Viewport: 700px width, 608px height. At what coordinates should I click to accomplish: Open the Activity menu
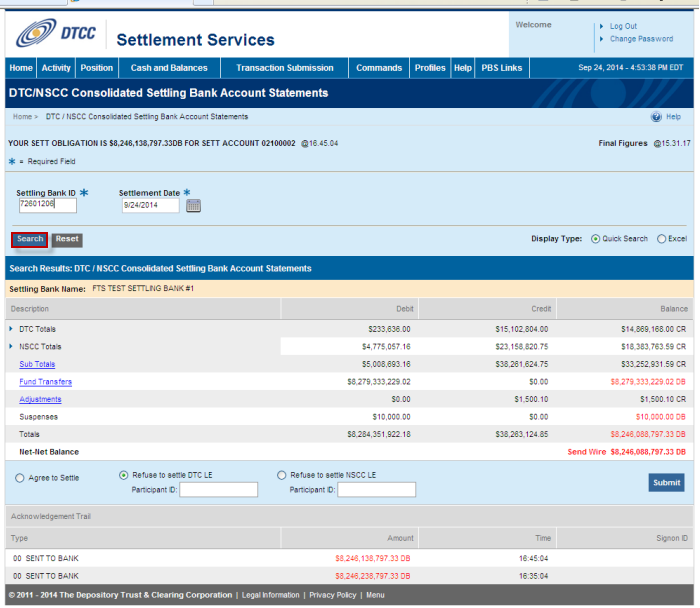coord(56,68)
